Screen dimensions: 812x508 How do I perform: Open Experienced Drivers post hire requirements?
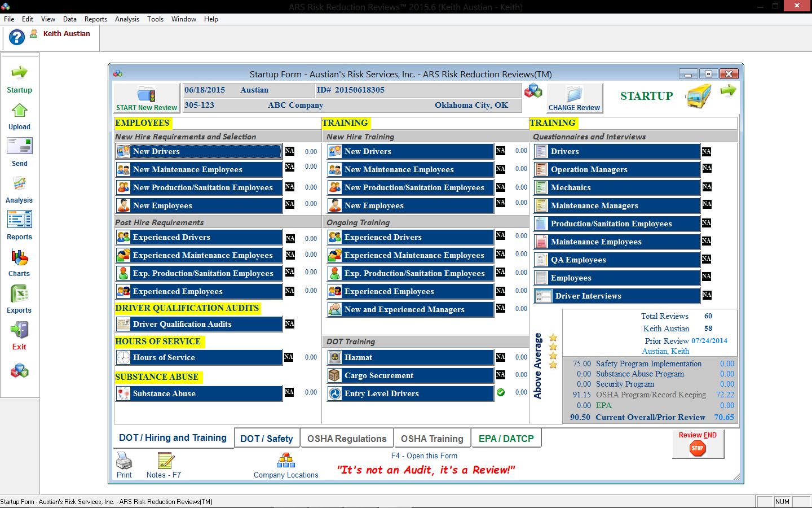pos(198,237)
